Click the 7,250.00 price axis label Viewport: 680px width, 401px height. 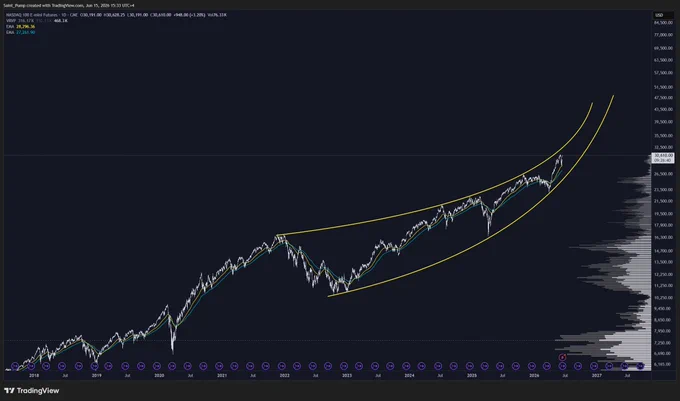(x=663, y=343)
